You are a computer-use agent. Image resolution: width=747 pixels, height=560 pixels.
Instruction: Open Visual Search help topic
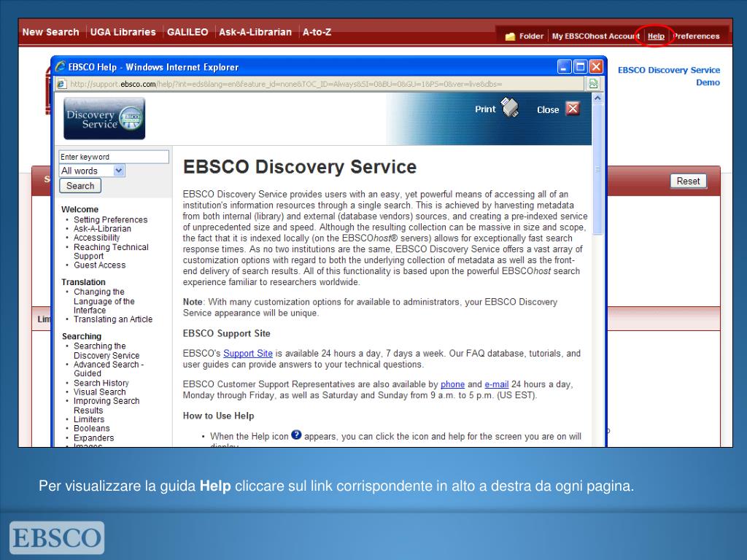pos(99,392)
